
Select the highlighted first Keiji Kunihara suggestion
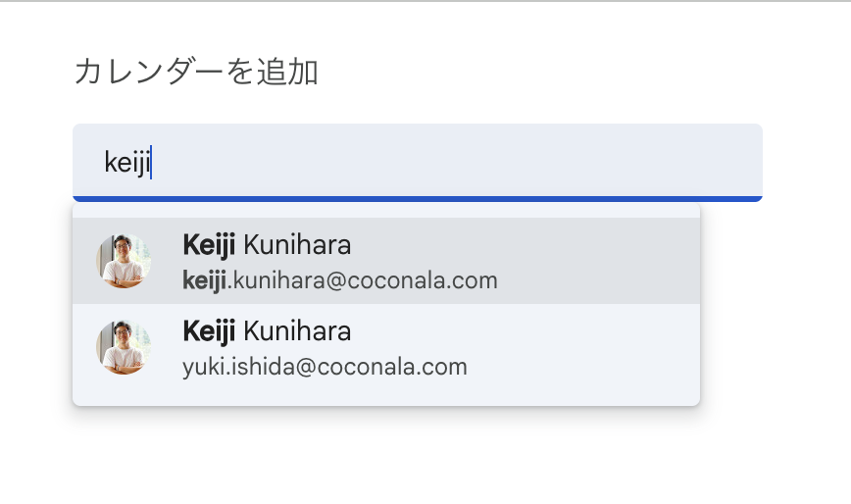pos(386,261)
